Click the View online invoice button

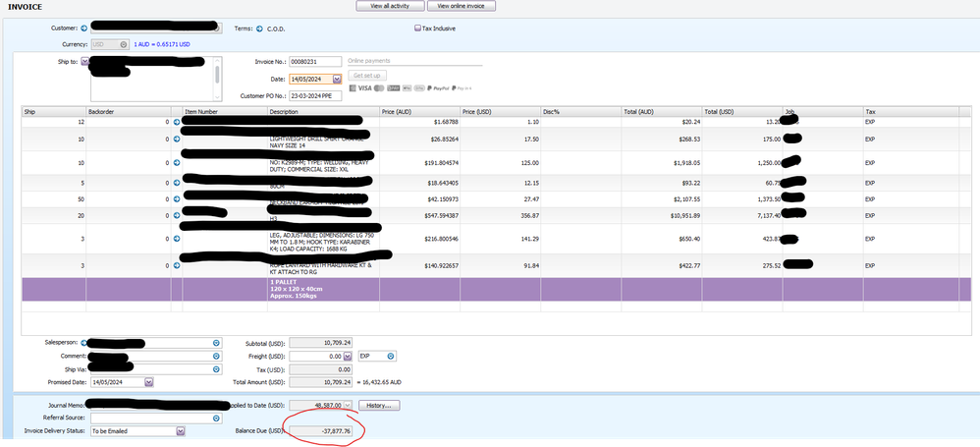(460, 6)
